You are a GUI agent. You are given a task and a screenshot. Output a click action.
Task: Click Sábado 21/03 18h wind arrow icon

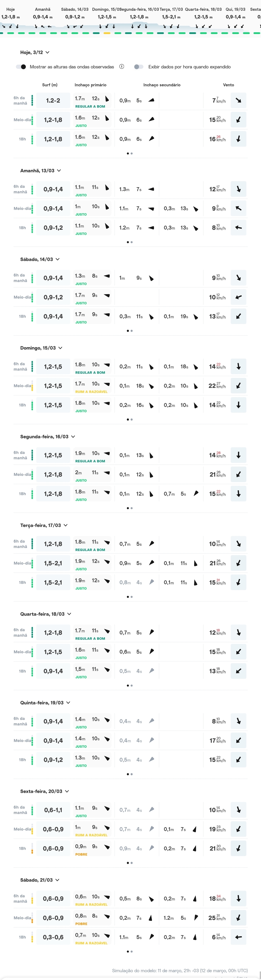tap(238, 937)
